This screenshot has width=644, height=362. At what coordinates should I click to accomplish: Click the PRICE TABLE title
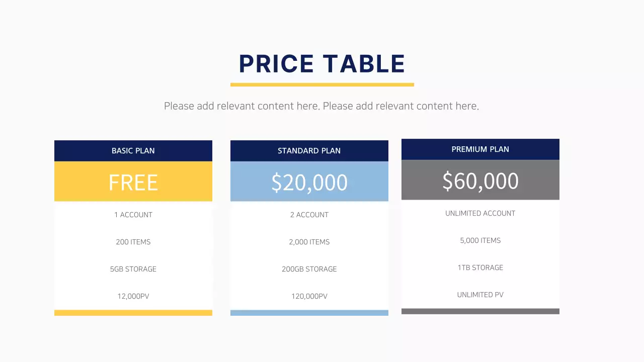(x=322, y=64)
